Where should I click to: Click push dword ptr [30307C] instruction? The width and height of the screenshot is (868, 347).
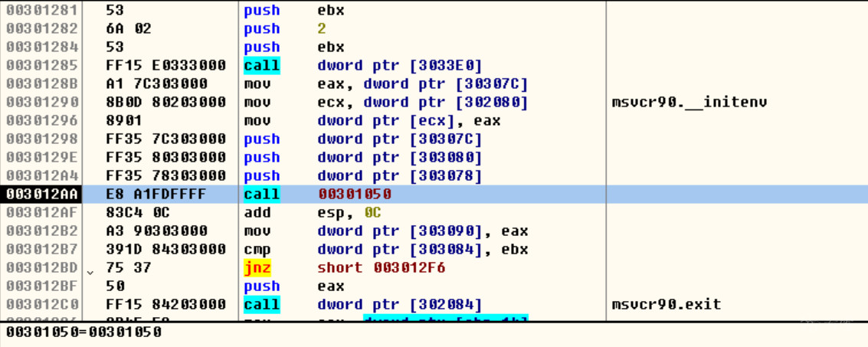[363, 139]
